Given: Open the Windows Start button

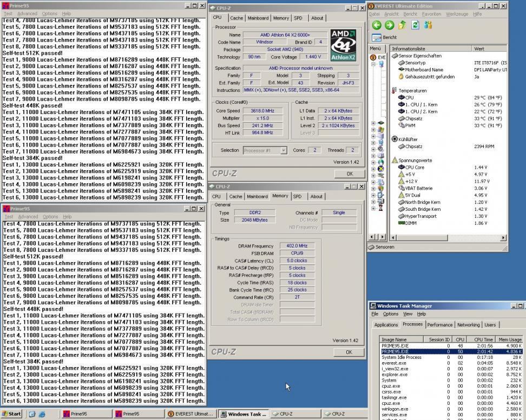Looking at the screenshot, I should tap(11, 414).
